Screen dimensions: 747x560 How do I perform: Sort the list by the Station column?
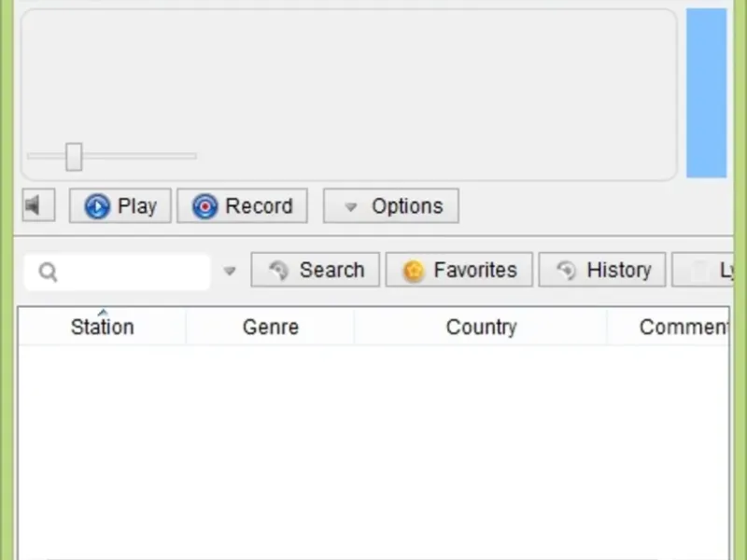coord(102,328)
